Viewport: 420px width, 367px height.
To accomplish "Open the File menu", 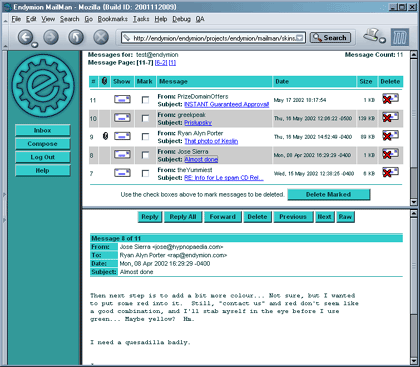I will pyautogui.click(x=16, y=19).
